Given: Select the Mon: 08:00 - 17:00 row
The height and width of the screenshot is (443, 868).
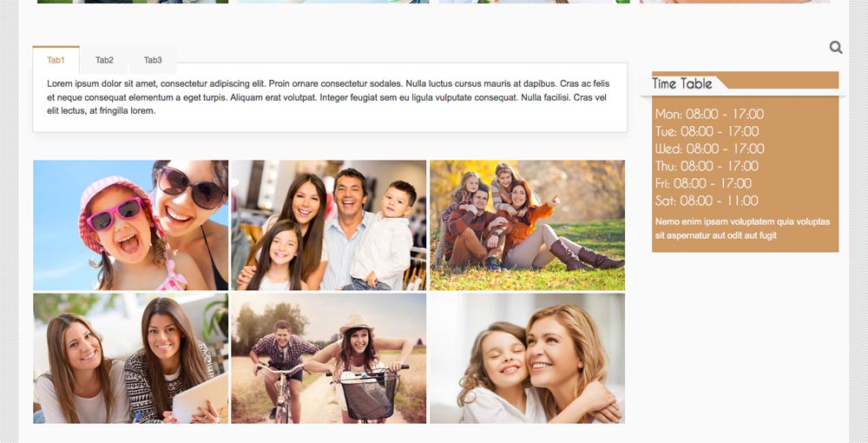Looking at the screenshot, I should pyautogui.click(x=709, y=114).
